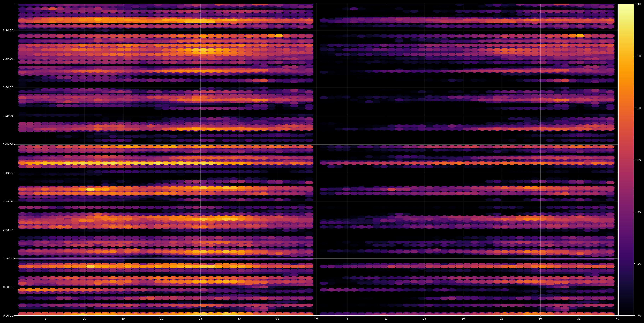
Task: Click x-axis tick 5 of the right heatmap
Action: (347, 319)
